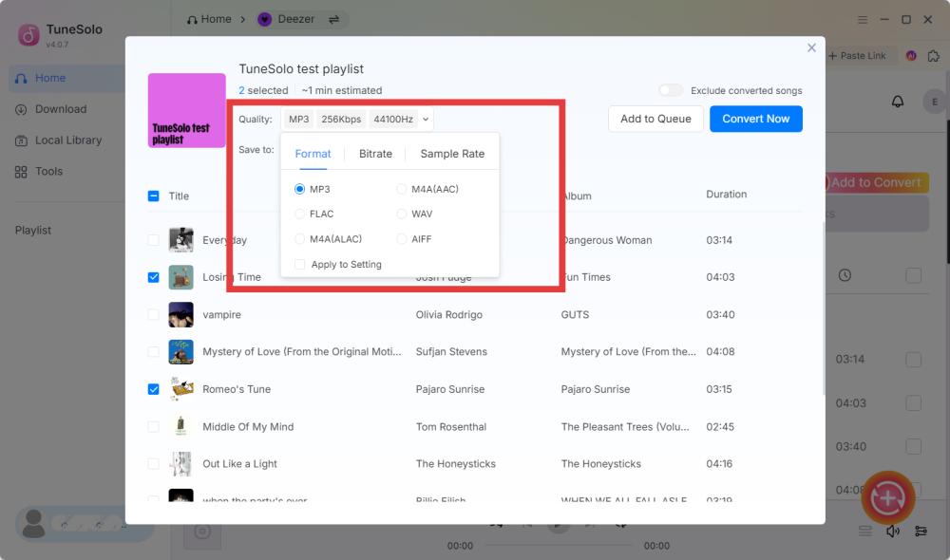Click the Deezer service icon in breadcrumb
This screenshot has height=560, width=950.
[264, 19]
